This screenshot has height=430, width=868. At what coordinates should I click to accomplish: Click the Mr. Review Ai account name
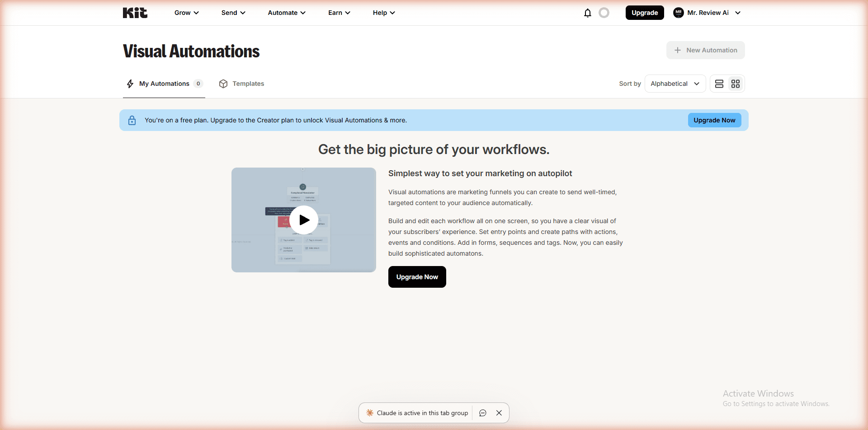point(708,13)
